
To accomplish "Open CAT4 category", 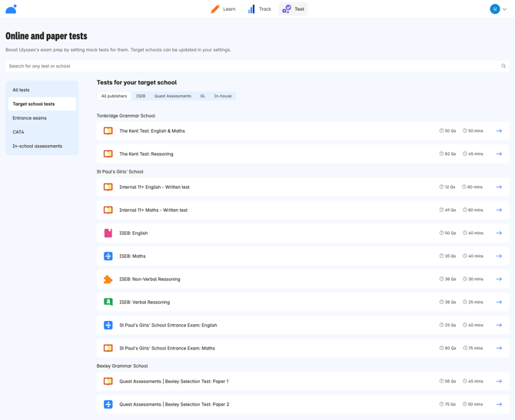I will click(x=42, y=132).
